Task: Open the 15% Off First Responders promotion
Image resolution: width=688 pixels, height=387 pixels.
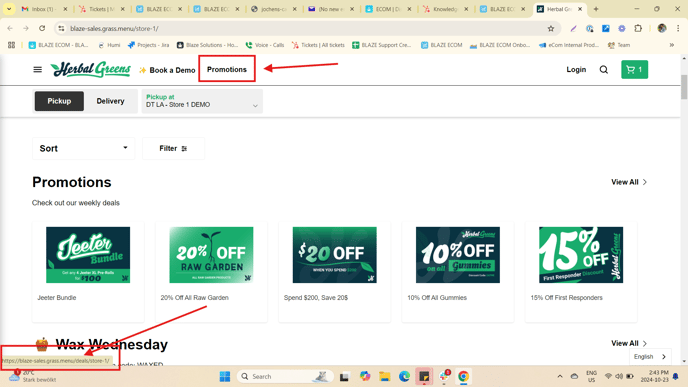Action: (x=581, y=272)
